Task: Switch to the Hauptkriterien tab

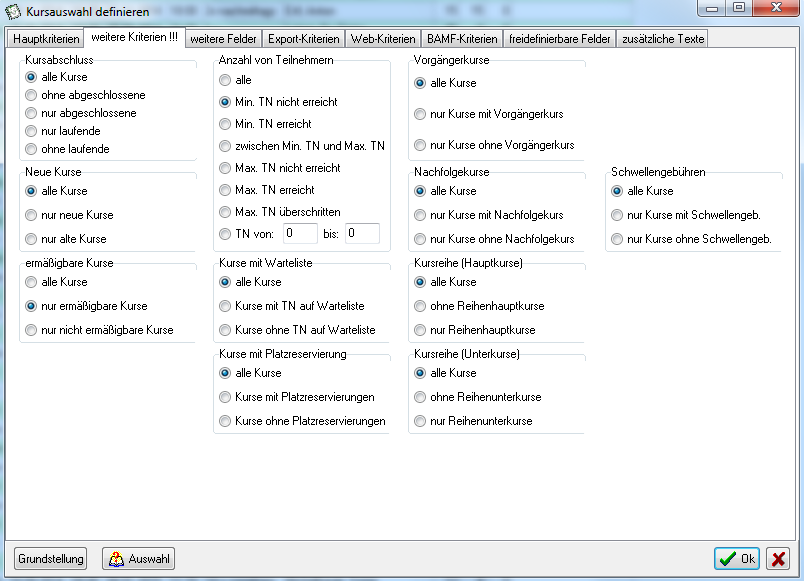Action: [x=46, y=39]
